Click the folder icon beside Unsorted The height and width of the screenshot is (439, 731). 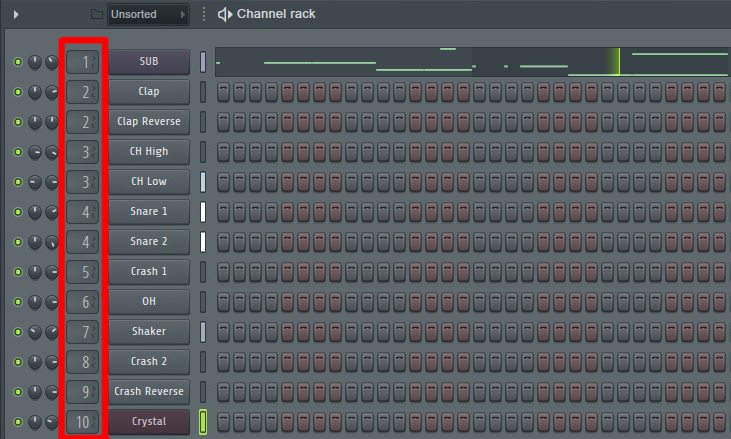tap(97, 14)
